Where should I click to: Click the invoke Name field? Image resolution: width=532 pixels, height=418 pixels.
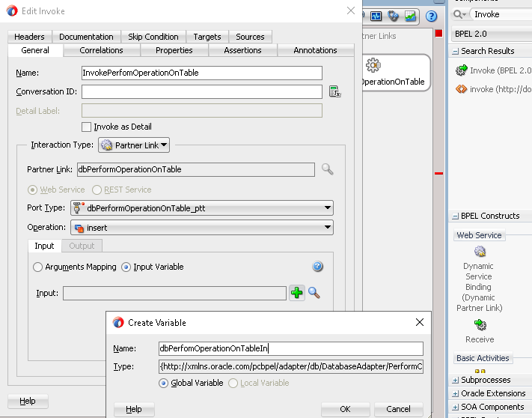(202, 73)
